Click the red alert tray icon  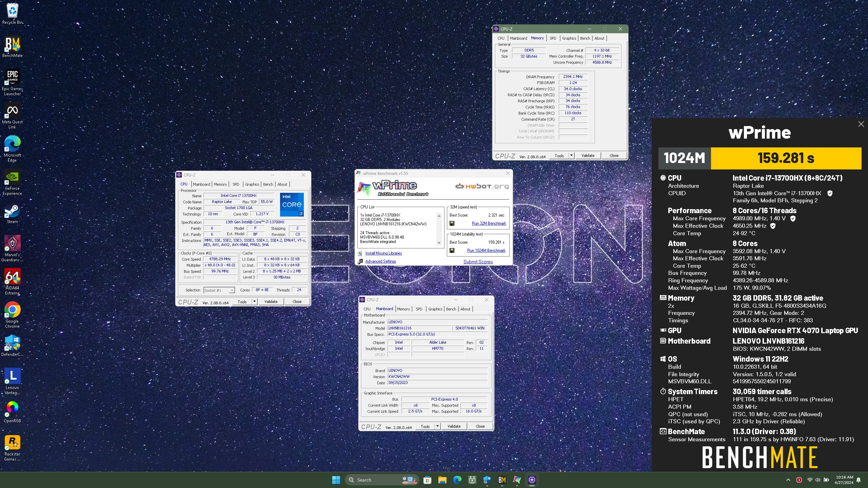tap(799, 480)
